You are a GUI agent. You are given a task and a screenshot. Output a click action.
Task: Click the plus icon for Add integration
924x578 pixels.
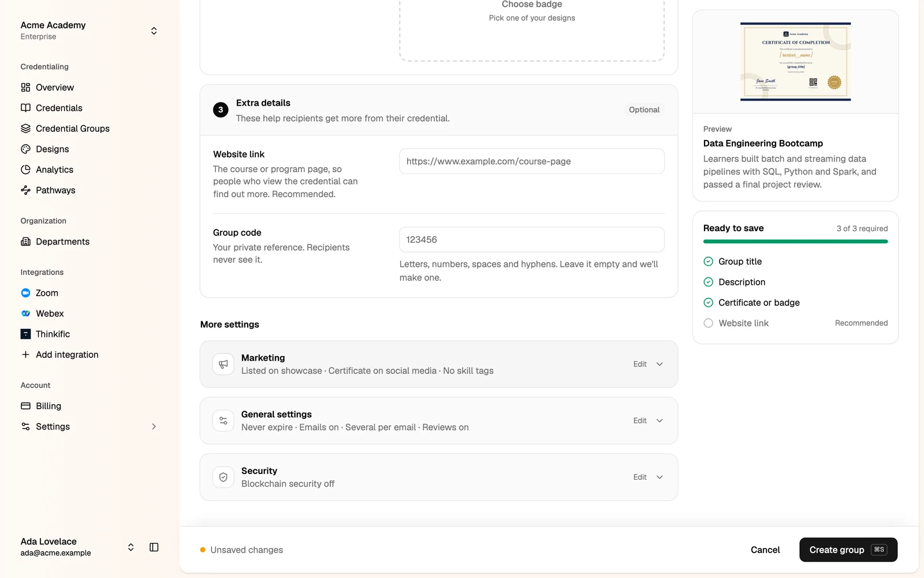click(x=25, y=354)
